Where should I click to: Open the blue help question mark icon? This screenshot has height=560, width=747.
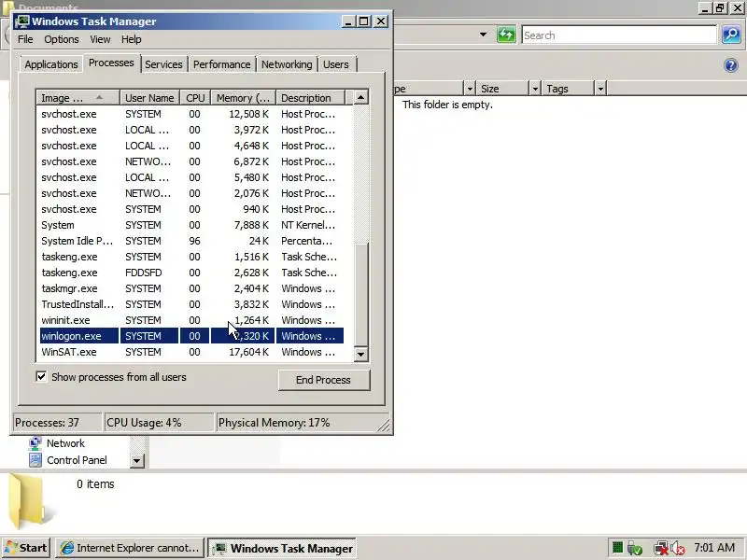pos(731,65)
